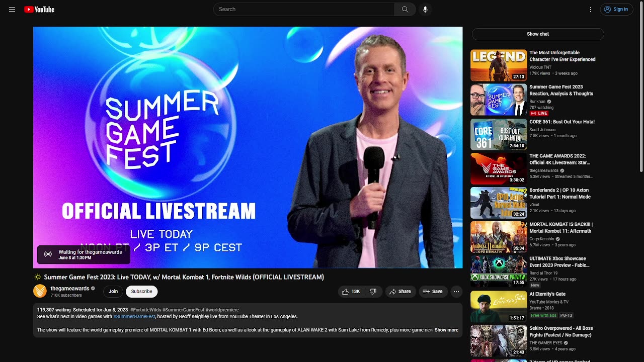Click Vicious TNT channel name
644x362 pixels.
(540, 67)
